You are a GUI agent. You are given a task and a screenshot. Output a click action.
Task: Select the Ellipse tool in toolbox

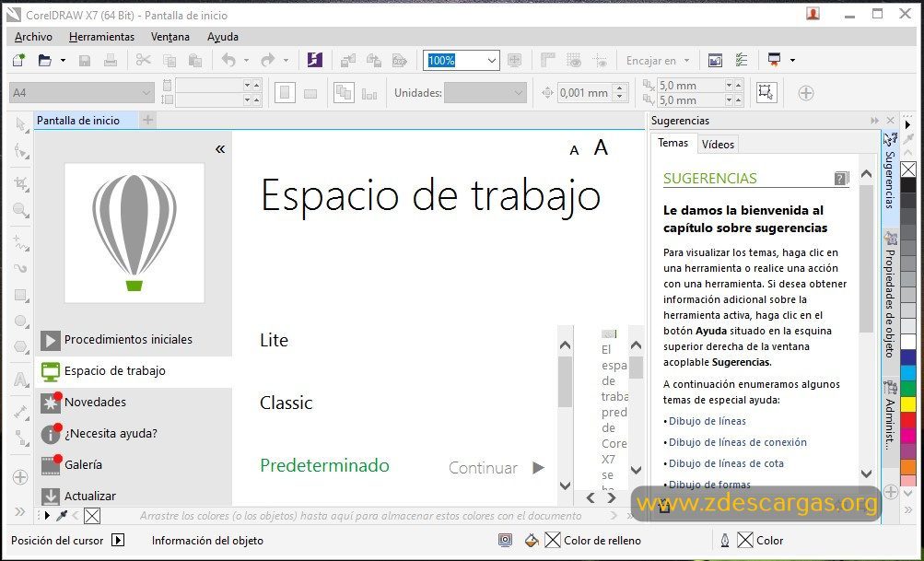21,321
